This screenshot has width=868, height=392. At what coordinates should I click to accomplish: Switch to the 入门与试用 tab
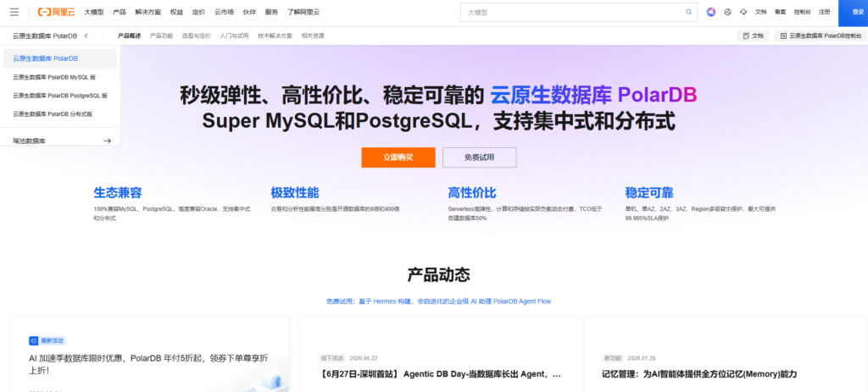234,36
